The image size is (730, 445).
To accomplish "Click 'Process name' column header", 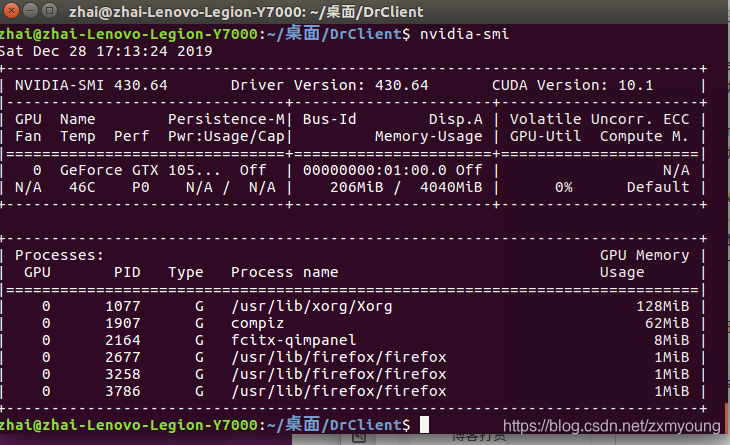I will click(284, 272).
